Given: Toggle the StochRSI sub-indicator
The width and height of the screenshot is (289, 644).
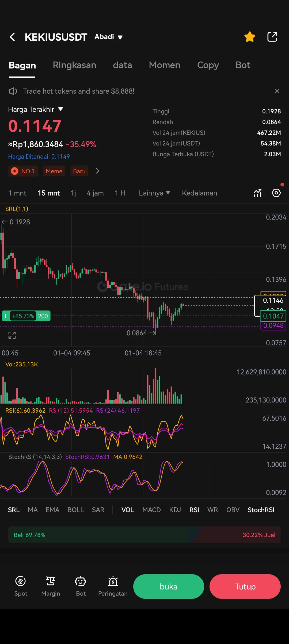Looking at the screenshot, I should pyautogui.click(x=261, y=510).
